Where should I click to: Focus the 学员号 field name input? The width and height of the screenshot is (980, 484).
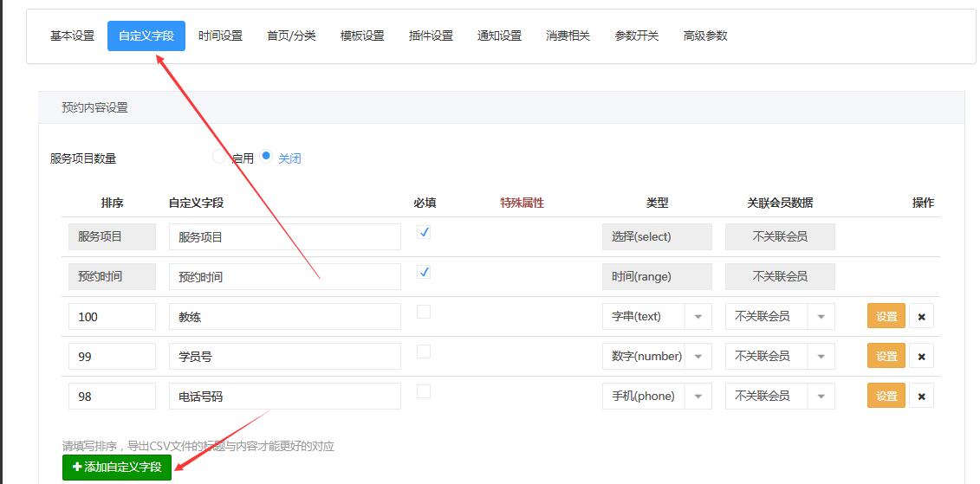pos(284,356)
